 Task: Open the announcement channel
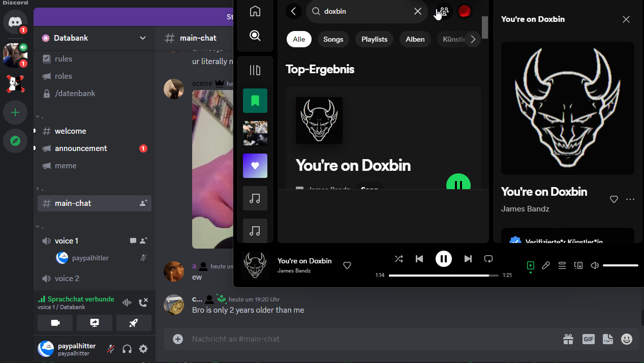[81, 148]
